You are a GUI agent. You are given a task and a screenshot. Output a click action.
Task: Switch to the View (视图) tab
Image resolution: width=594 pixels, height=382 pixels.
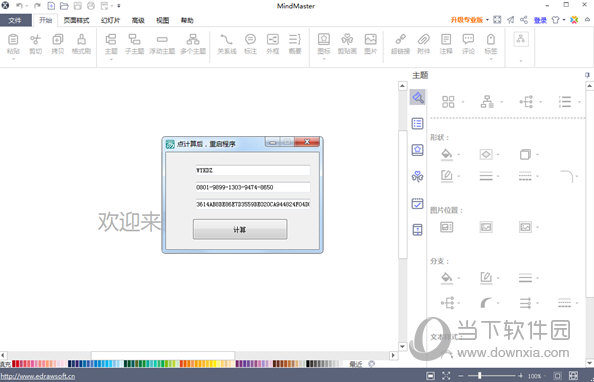(x=163, y=20)
